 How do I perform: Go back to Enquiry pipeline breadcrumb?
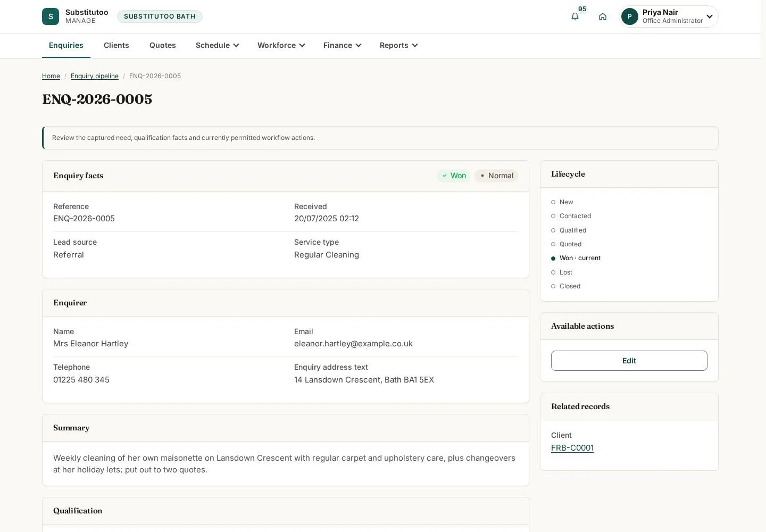coord(95,76)
